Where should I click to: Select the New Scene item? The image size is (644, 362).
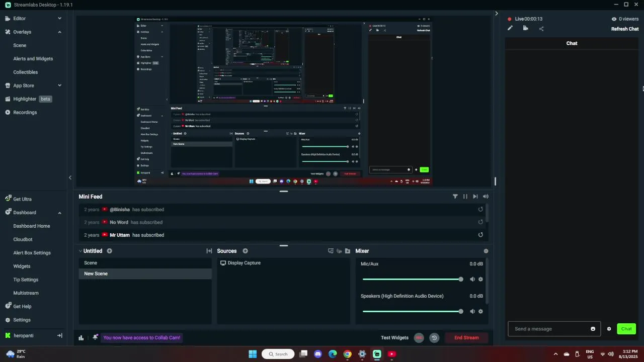click(145, 274)
